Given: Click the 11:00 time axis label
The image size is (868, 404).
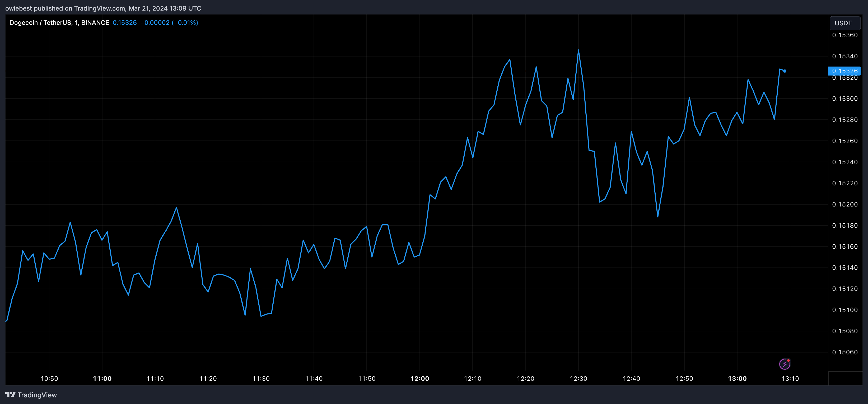Looking at the screenshot, I should pyautogui.click(x=102, y=378).
